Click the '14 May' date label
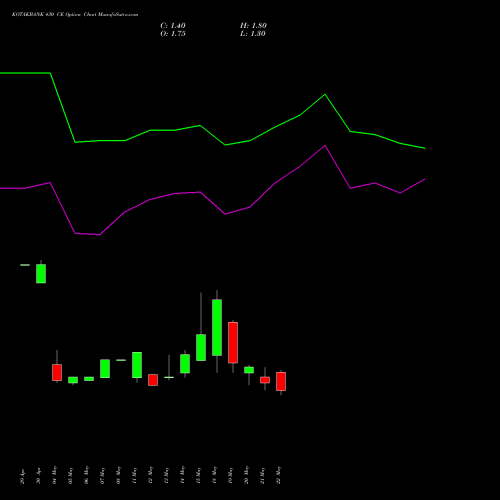Viewport: 500px width, 500px height. click(182, 475)
